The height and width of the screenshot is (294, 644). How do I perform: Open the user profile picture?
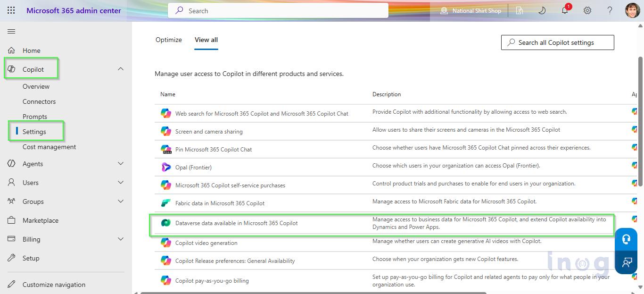coord(632,10)
